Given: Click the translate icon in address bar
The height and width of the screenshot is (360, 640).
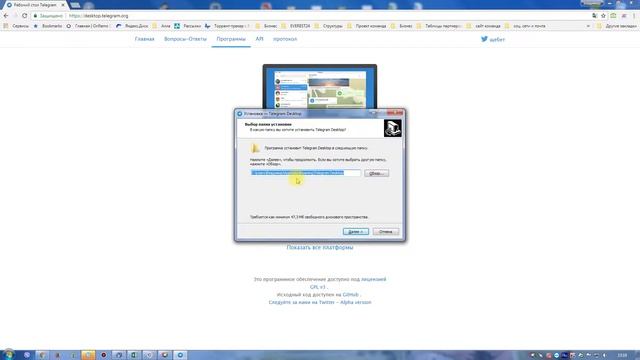Looking at the screenshot, I should (594, 16).
